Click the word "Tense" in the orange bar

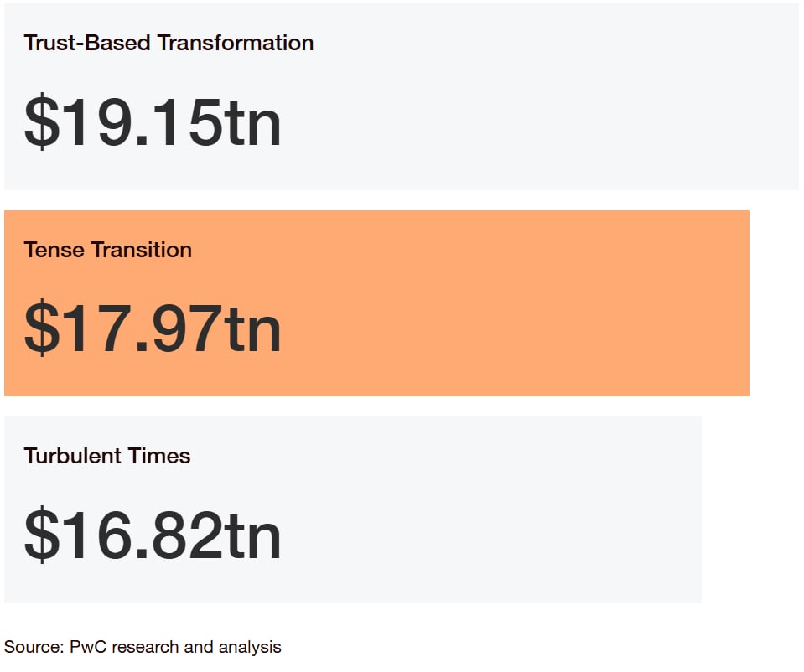[54, 251]
